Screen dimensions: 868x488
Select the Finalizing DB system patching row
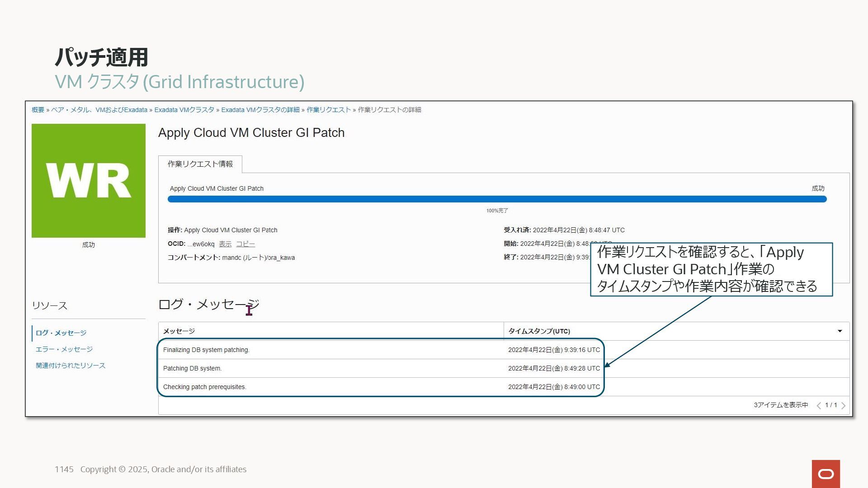click(206, 350)
